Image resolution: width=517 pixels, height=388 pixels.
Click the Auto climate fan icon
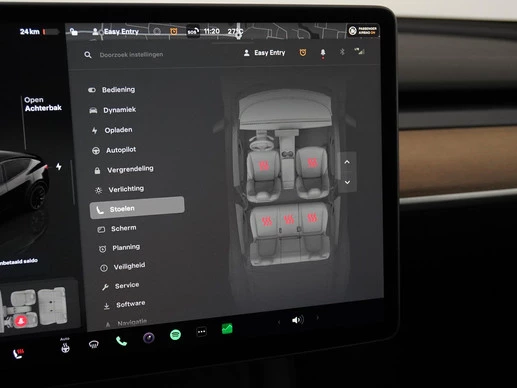65,346
